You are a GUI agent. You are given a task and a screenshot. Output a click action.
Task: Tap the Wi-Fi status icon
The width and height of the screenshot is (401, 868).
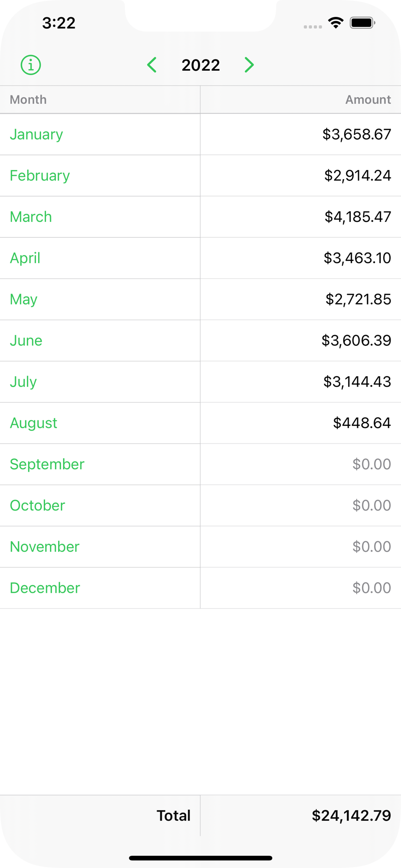pyautogui.click(x=335, y=23)
